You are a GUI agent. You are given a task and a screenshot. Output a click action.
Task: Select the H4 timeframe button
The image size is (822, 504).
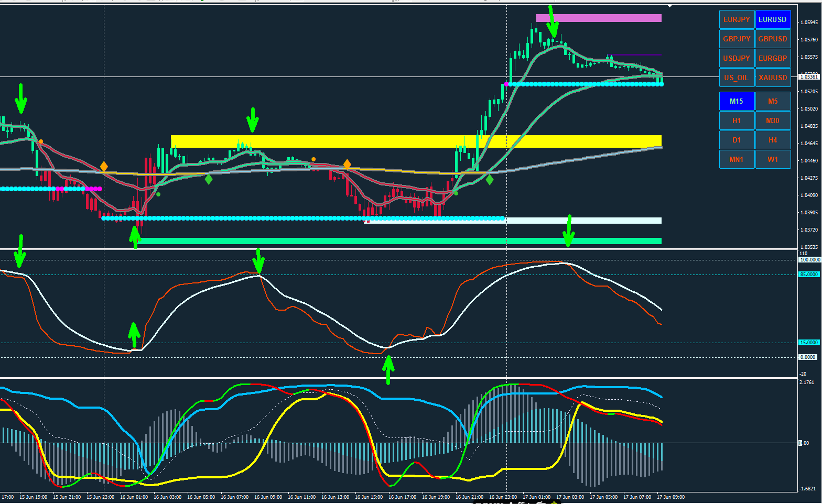pos(773,140)
